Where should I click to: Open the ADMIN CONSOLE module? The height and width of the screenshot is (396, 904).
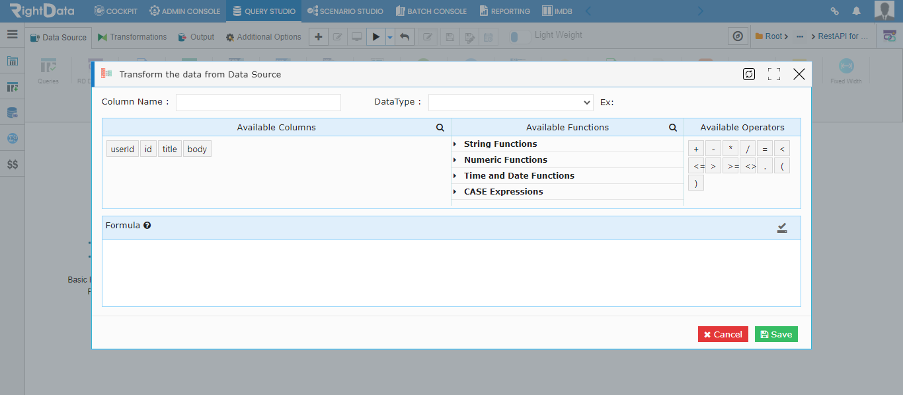[x=184, y=11]
